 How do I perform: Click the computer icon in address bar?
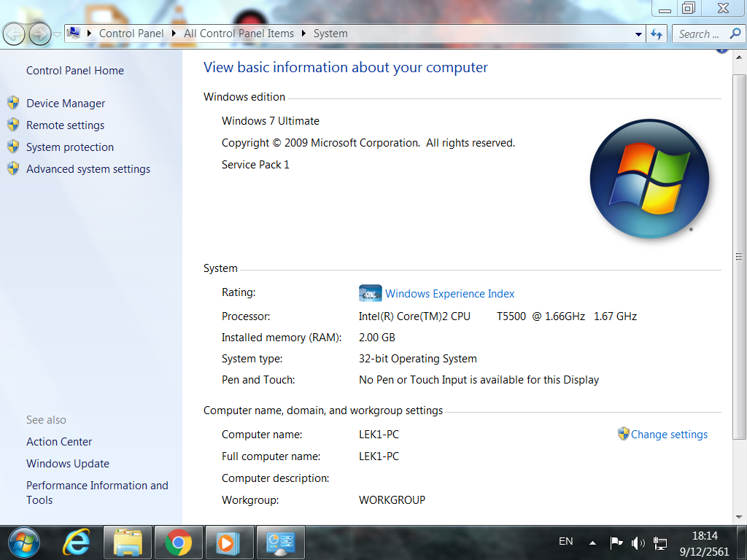(74, 33)
